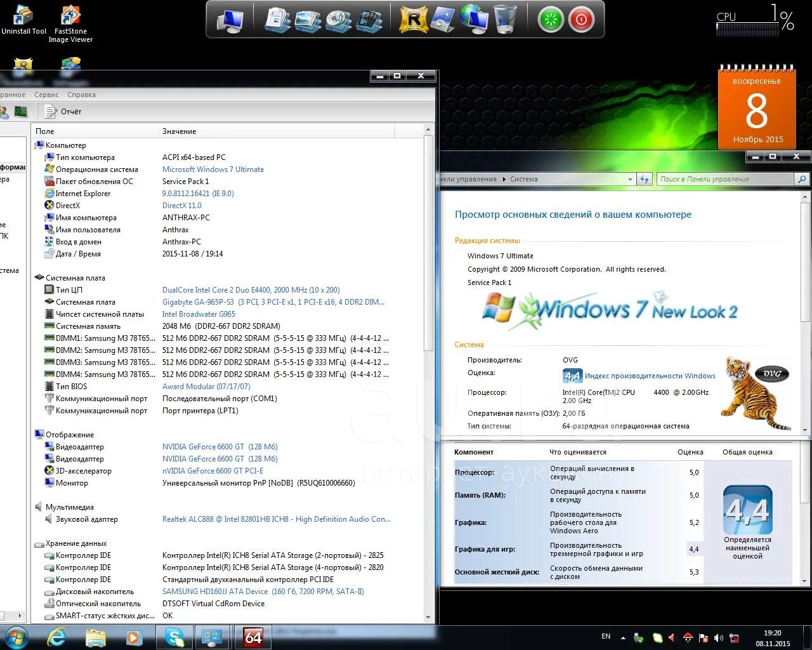Open the Сервис menu

[46, 95]
